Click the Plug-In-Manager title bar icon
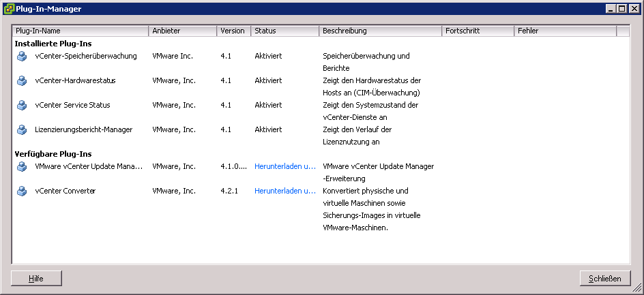This screenshot has width=644, height=295. [8, 8]
